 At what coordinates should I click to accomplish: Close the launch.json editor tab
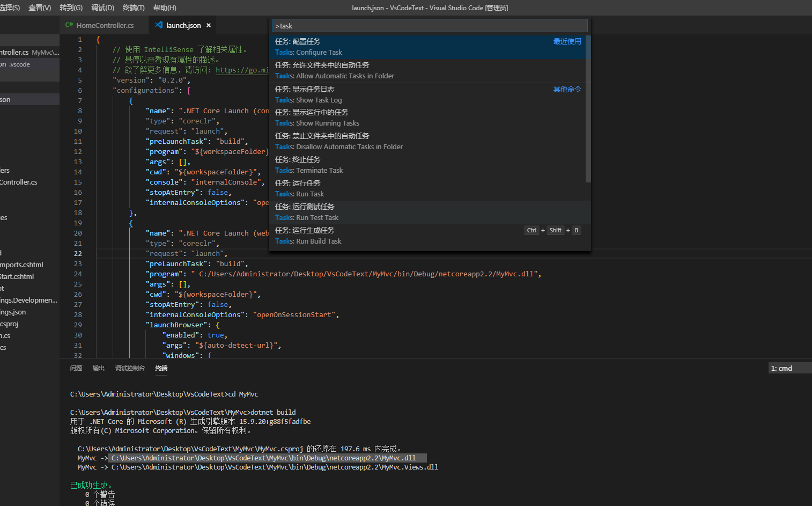pyautogui.click(x=209, y=25)
